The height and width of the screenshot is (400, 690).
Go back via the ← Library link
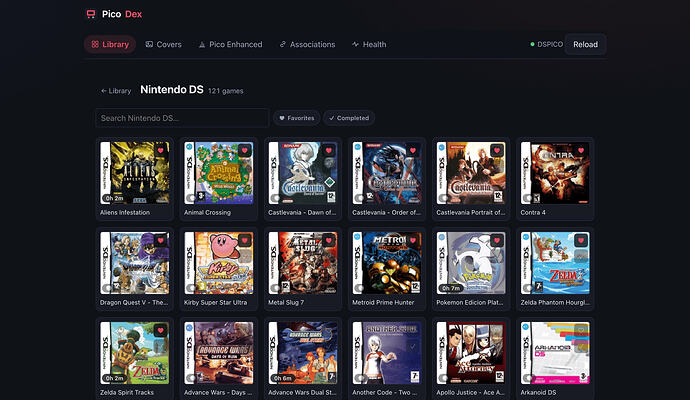click(x=116, y=91)
